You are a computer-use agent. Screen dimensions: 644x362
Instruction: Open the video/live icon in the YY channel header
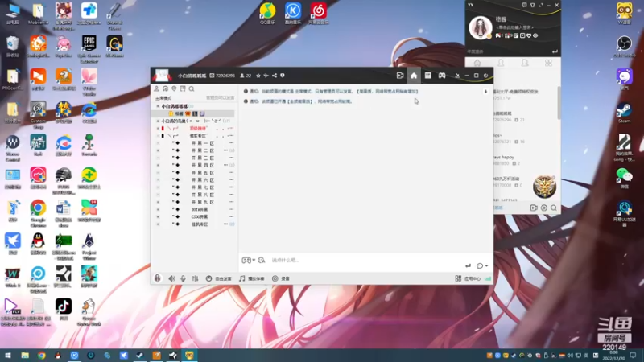click(400, 76)
